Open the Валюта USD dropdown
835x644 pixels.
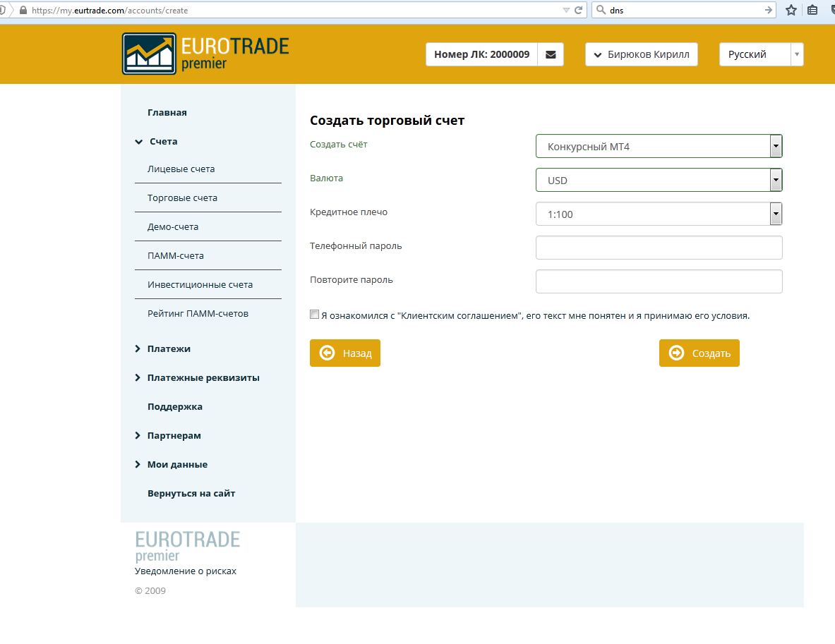tap(659, 180)
